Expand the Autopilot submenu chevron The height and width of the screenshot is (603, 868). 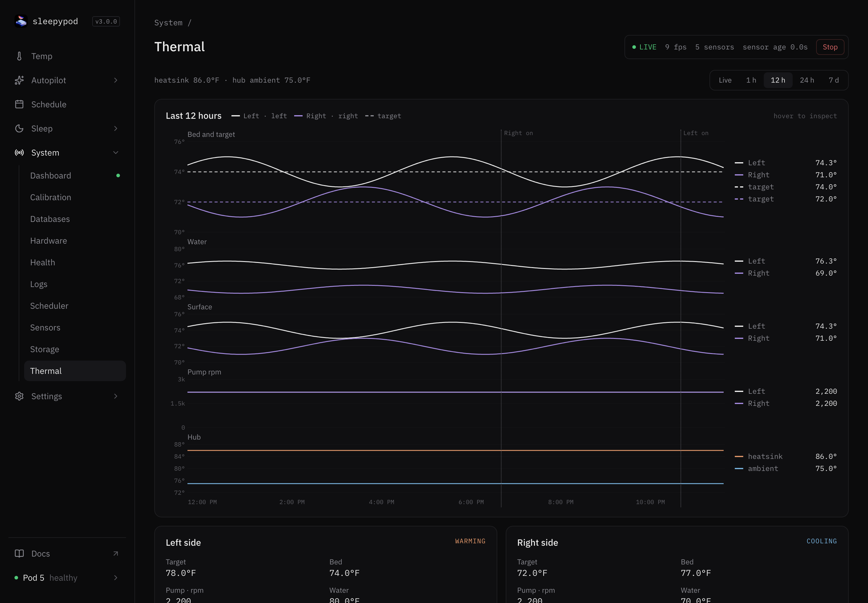pos(115,80)
